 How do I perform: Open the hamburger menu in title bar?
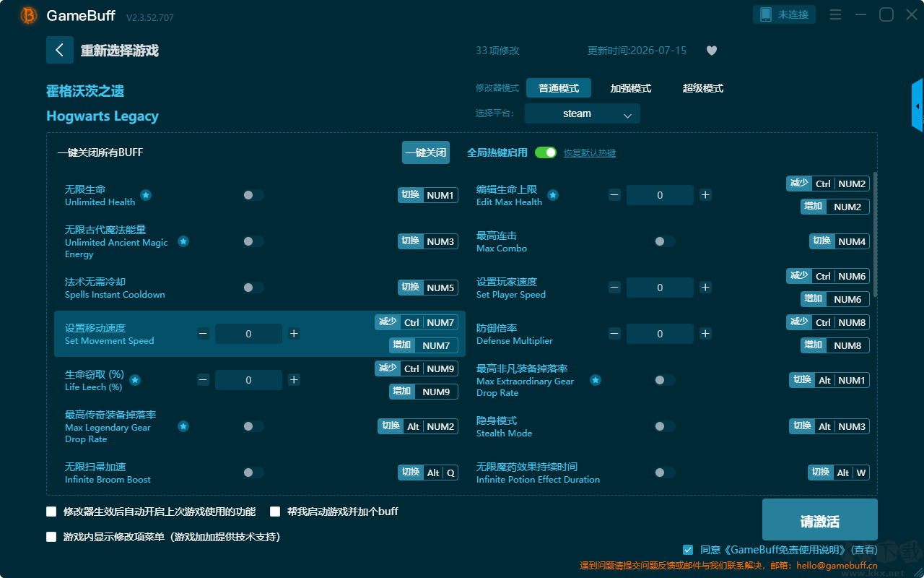click(x=835, y=14)
